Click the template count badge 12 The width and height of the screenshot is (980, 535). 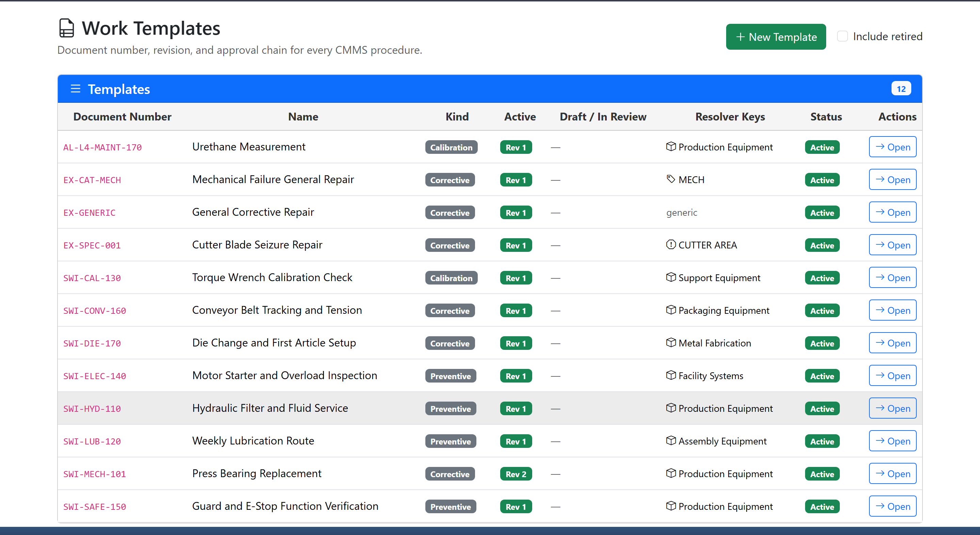point(901,89)
